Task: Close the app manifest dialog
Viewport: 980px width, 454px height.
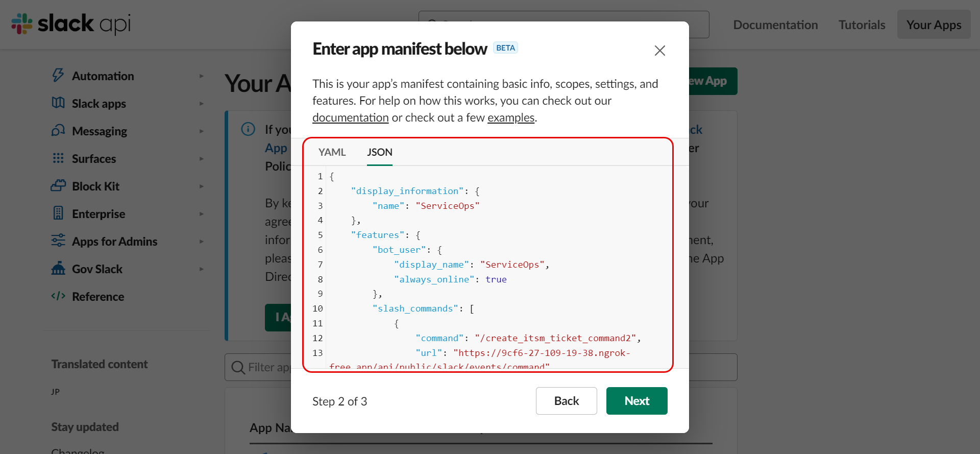Action: pos(659,51)
